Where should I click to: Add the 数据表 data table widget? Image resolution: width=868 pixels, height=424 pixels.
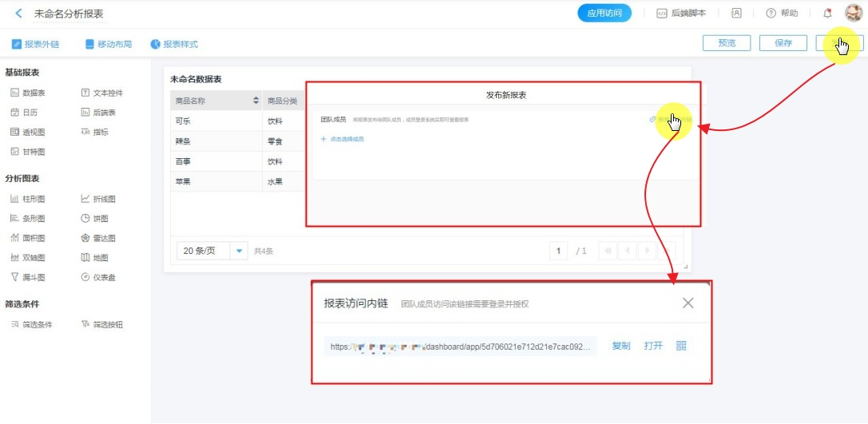tap(27, 93)
